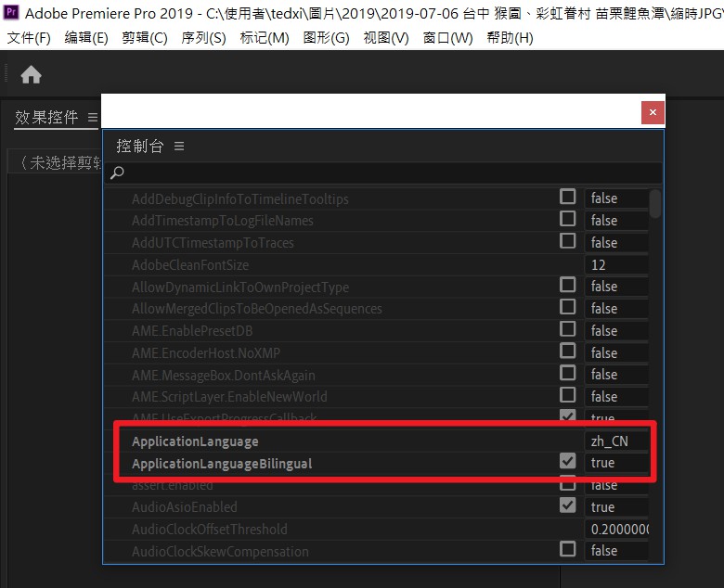Open the 效果控件 panel menu icon
Image resolution: width=724 pixels, height=588 pixels.
click(x=93, y=117)
